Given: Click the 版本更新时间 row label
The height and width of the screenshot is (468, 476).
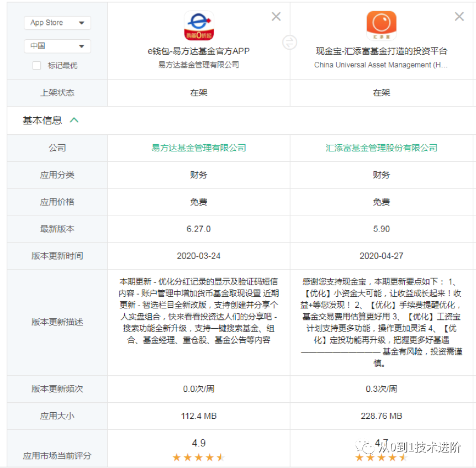Looking at the screenshot, I should 57,256.
